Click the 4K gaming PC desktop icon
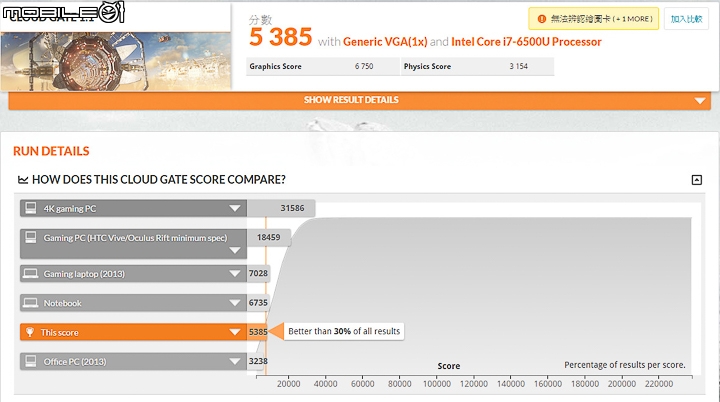The height and width of the screenshot is (402, 720). pos(31,208)
